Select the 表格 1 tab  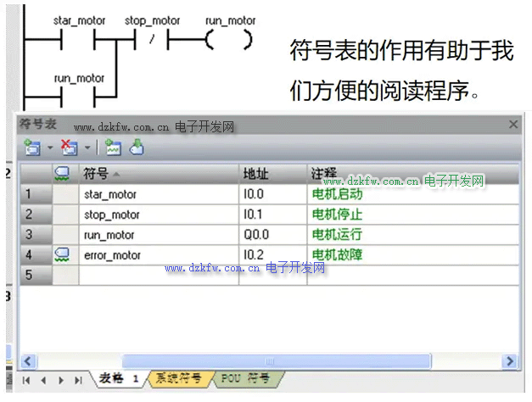click(118, 378)
